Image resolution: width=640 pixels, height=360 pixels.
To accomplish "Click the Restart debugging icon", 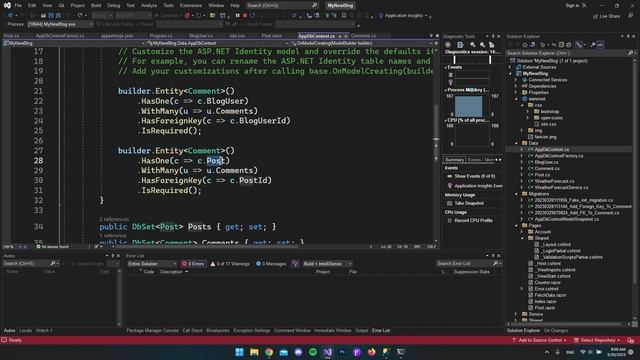I will [253, 16].
